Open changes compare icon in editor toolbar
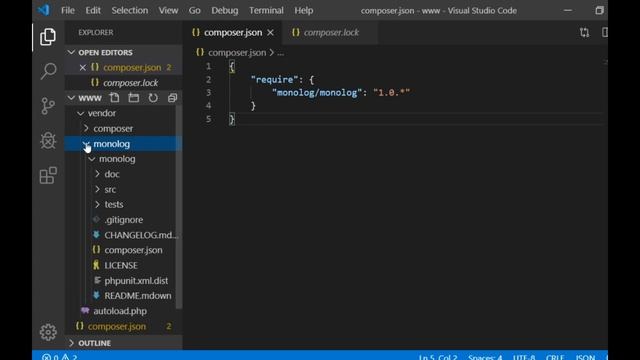 [x=584, y=33]
